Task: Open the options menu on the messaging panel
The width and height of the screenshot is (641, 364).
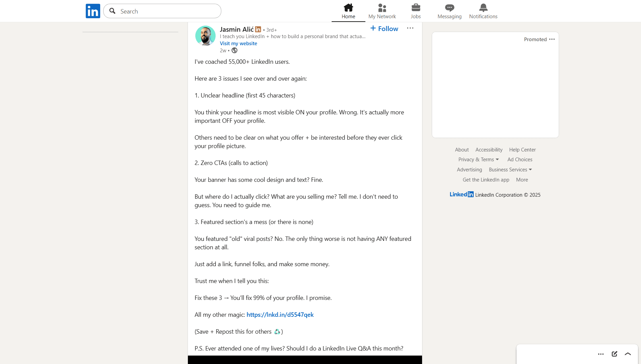Action: [x=601, y=354]
